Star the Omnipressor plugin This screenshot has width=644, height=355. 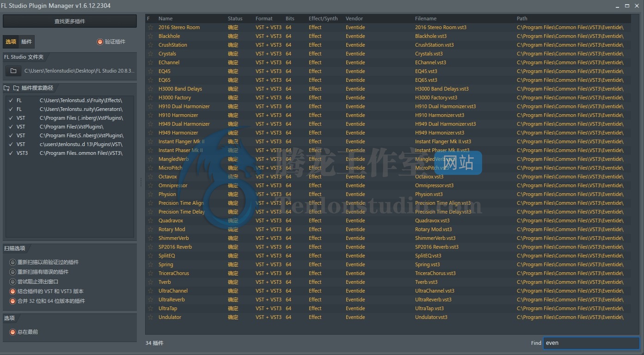coord(150,185)
